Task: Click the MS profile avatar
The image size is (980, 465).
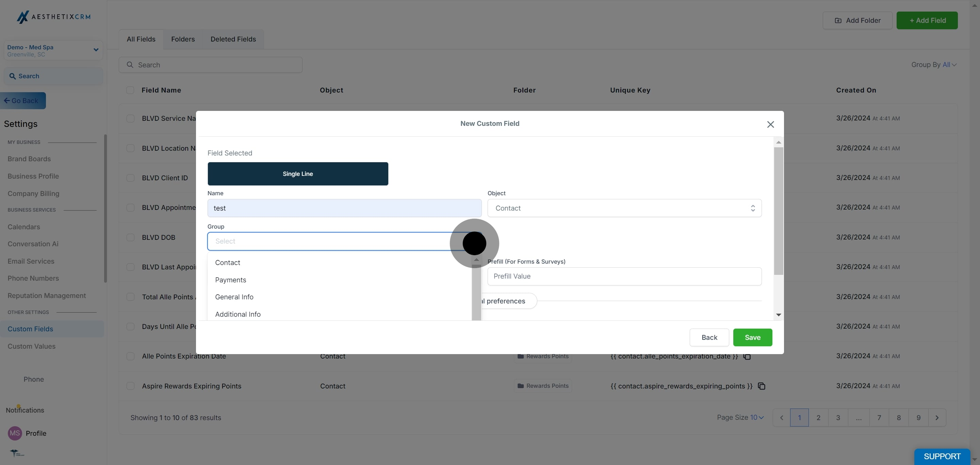Action: [15, 433]
